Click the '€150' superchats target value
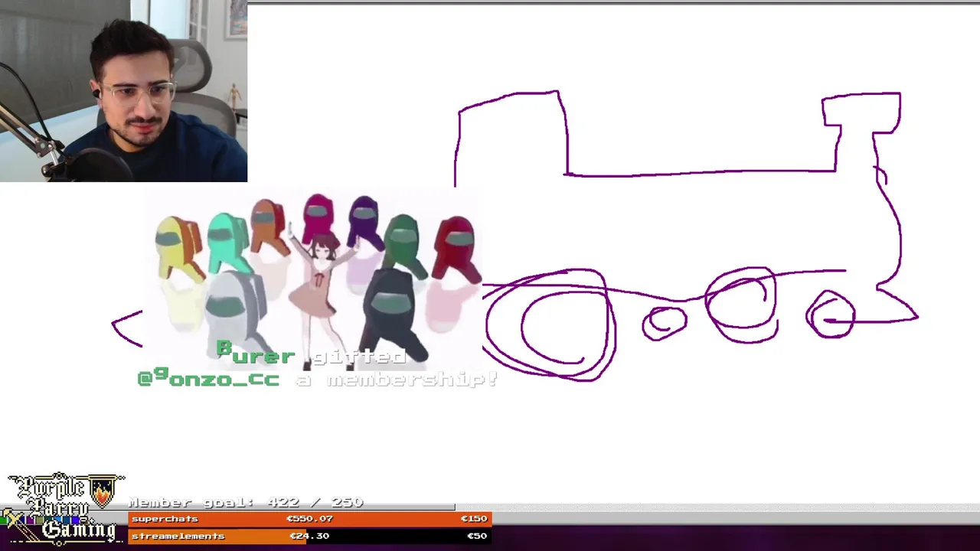 click(474, 519)
